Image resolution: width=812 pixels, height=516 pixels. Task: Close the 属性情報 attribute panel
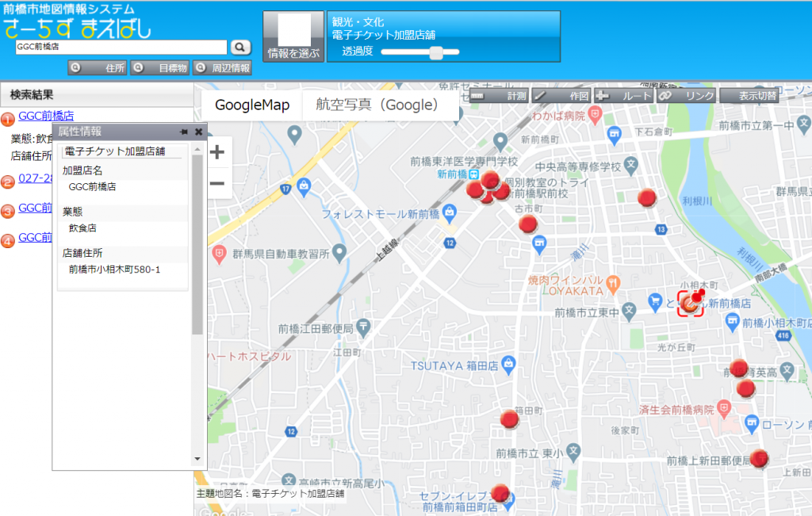198,132
